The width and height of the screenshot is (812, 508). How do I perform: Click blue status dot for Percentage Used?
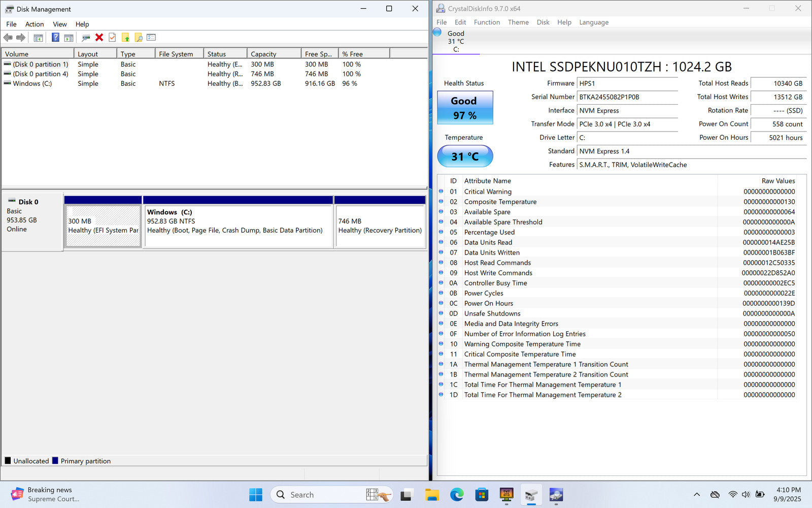coord(441,232)
